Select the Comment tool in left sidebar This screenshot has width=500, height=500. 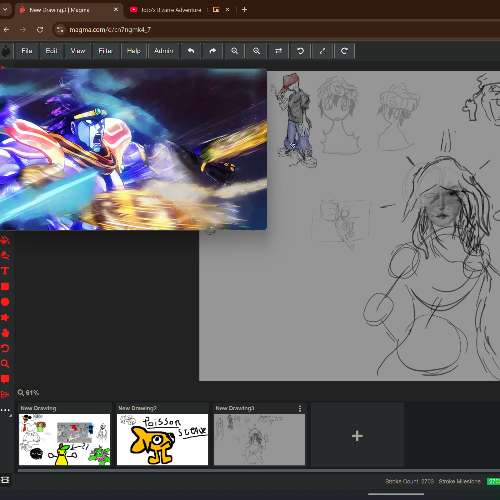pos(5,379)
